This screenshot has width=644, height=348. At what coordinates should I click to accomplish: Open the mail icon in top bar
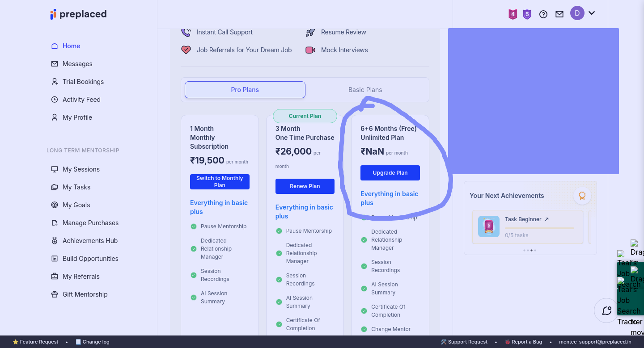click(x=559, y=14)
